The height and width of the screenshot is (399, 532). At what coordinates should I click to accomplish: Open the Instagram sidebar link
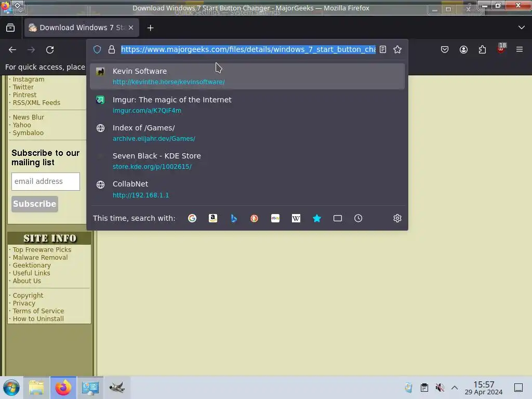(x=29, y=79)
